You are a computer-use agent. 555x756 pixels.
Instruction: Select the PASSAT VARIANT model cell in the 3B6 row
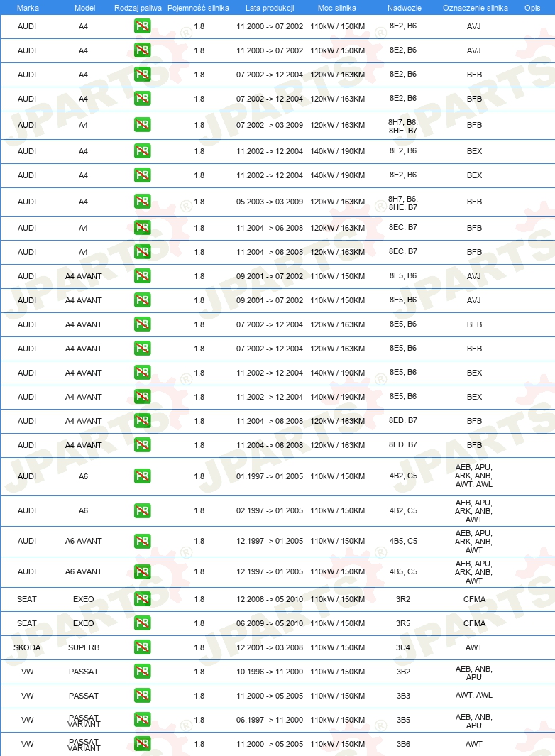coord(84,745)
